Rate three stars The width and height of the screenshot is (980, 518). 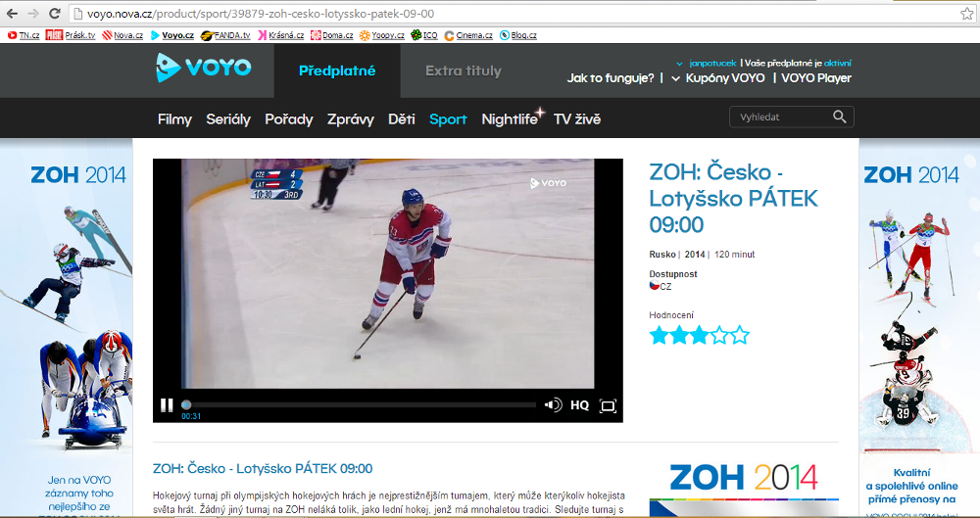700,335
